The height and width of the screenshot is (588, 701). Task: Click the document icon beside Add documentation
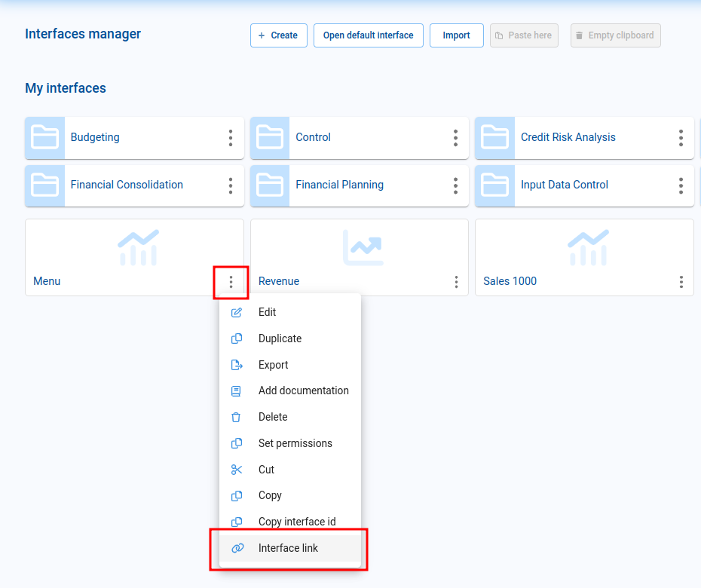click(x=237, y=390)
